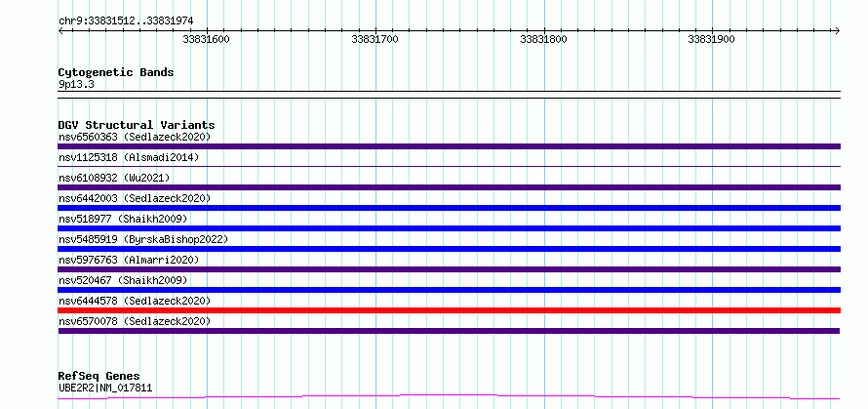Click the 9p13.3 cytogenetic band line
The height and width of the screenshot is (409, 868).
449,95
